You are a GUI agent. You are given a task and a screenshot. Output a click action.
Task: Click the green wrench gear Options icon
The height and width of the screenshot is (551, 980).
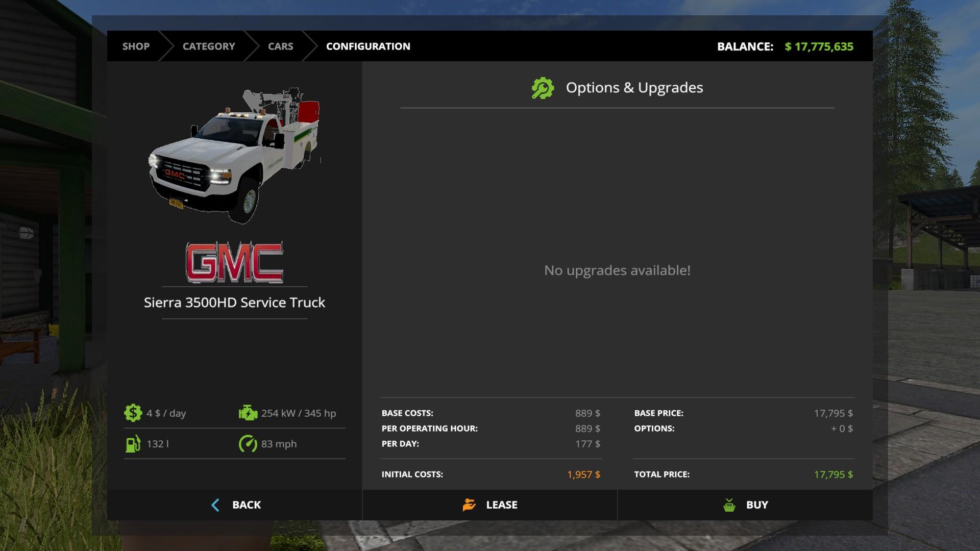tap(542, 88)
